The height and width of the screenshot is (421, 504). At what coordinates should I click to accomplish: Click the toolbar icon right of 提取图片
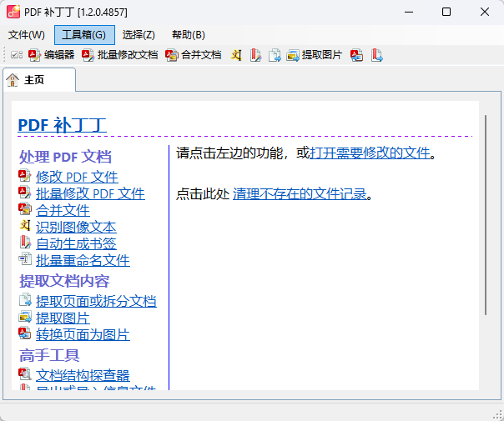pos(357,55)
